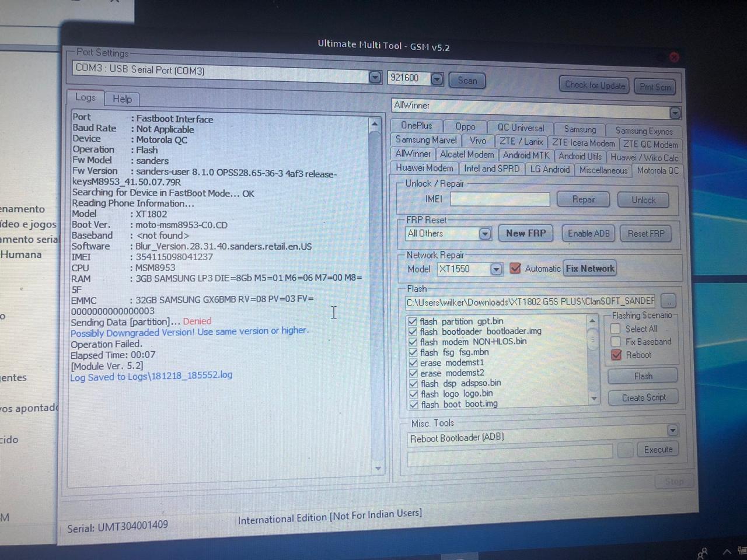Open the 921600 baud rate dropdown
The image size is (747, 560).
[x=437, y=79]
